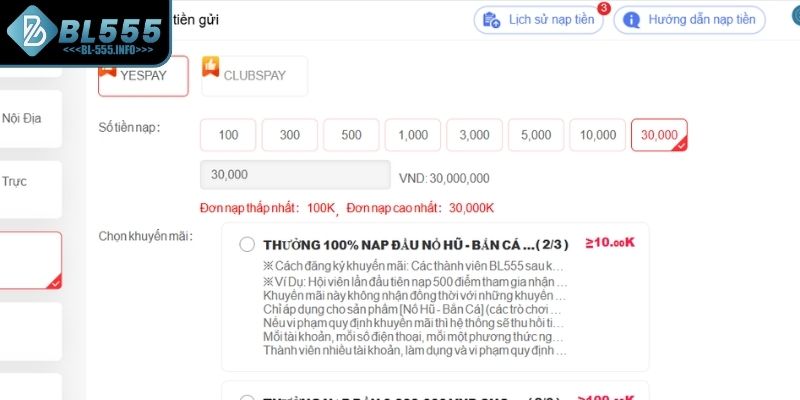Click the BL555 logo
Image resolution: width=800 pixels, height=400 pixels.
(84, 33)
